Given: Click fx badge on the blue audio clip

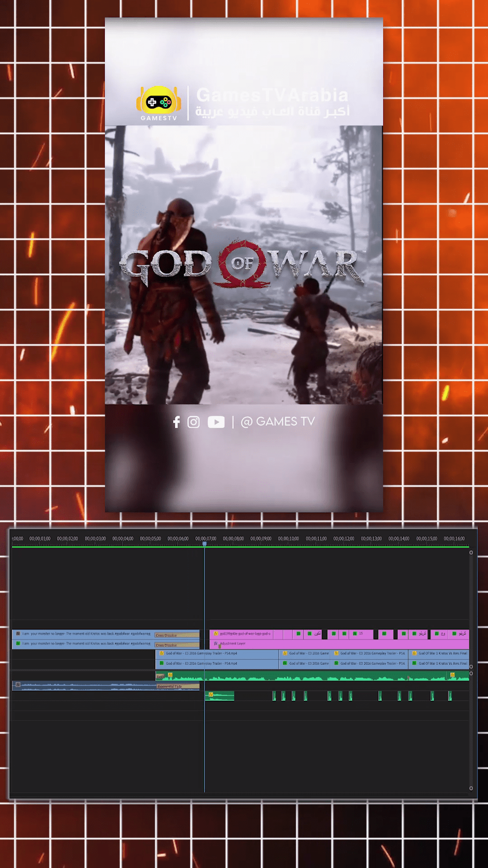Looking at the screenshot, I should coord(18,685).
